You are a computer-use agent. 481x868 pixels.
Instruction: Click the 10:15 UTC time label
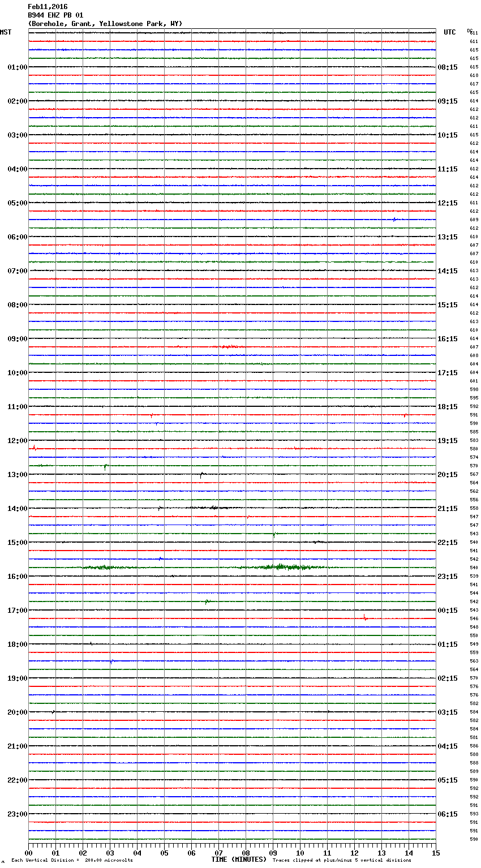448,135
